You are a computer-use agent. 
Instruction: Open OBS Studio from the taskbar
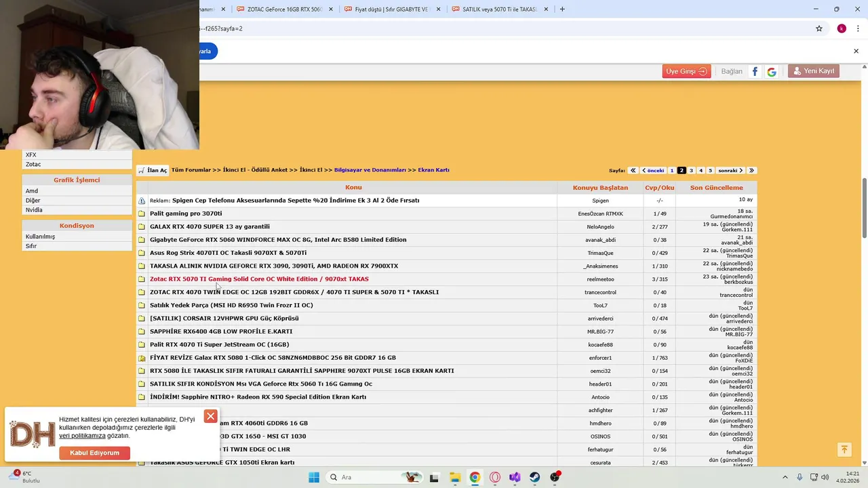[x=555, y=477]
